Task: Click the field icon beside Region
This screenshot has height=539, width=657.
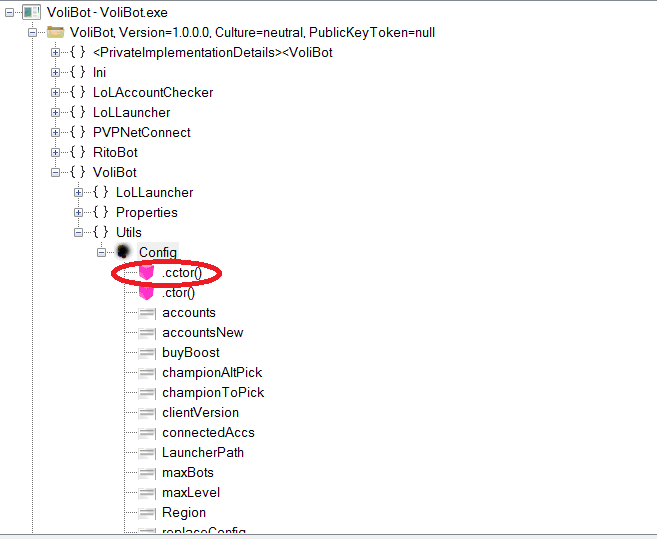Action: click(x=147, y=513)
